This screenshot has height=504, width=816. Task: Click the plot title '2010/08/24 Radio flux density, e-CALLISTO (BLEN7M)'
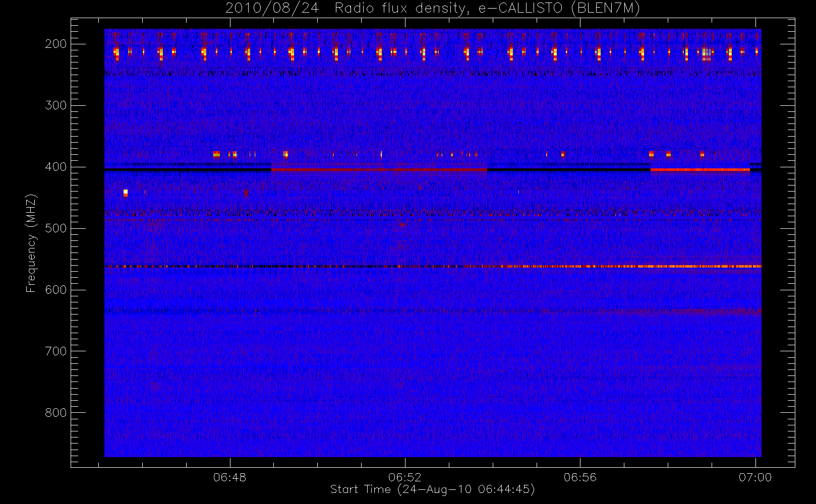pos(433,9)
